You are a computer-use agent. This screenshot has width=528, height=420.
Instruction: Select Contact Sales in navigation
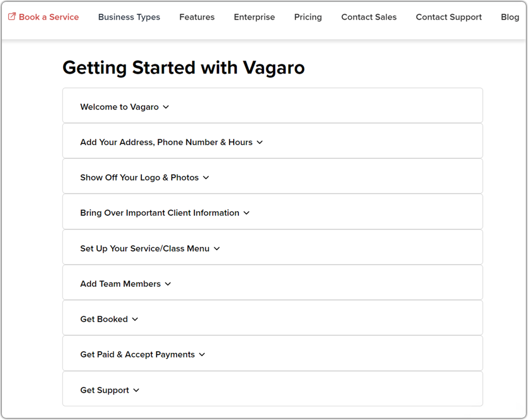tap(369, 17)
